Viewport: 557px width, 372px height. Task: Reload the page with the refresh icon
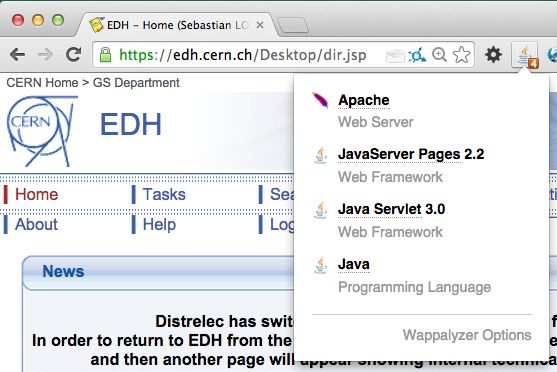[74, 54]
